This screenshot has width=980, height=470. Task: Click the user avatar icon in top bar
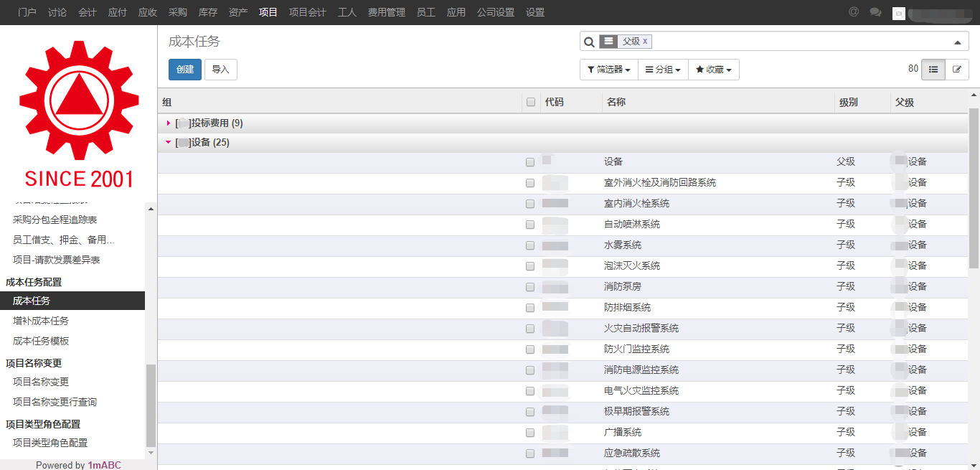898,13
